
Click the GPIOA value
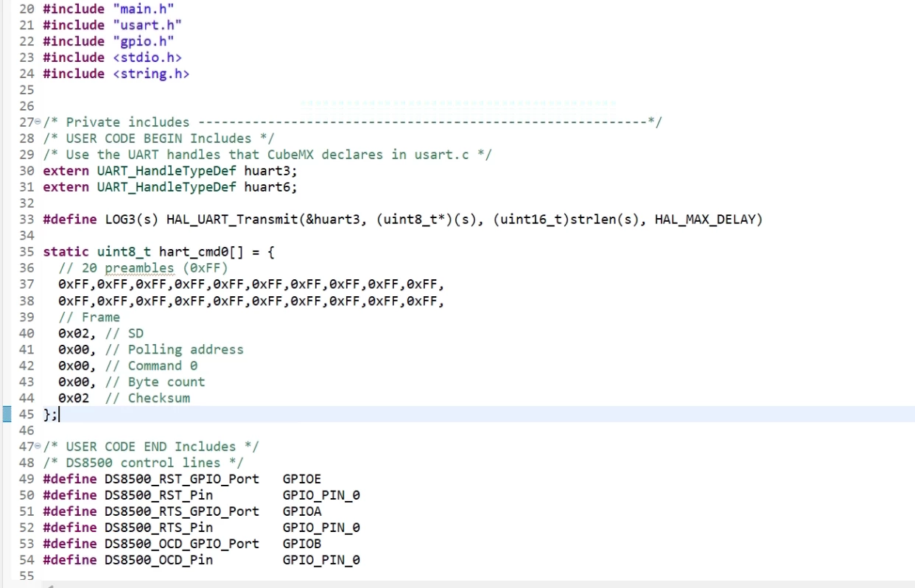point(302,511)
